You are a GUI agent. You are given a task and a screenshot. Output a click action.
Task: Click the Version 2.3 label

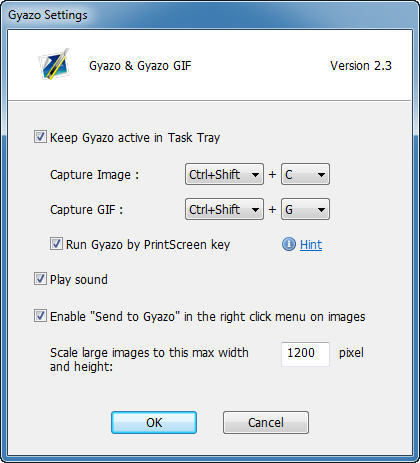[361, 66]
